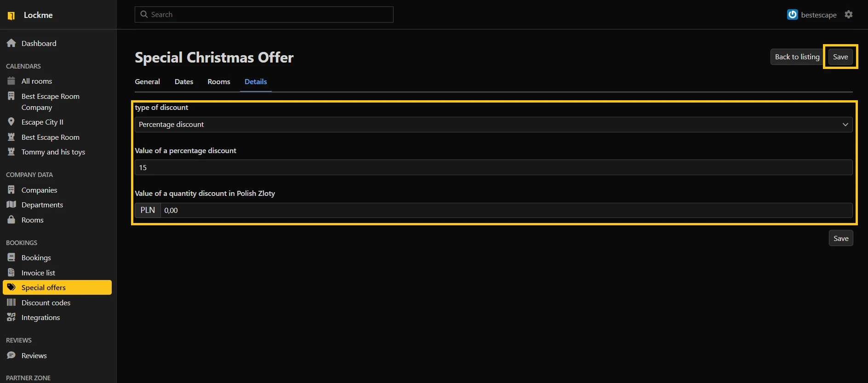
Task: Click the Back to listing button
Action: pos(797,57)
